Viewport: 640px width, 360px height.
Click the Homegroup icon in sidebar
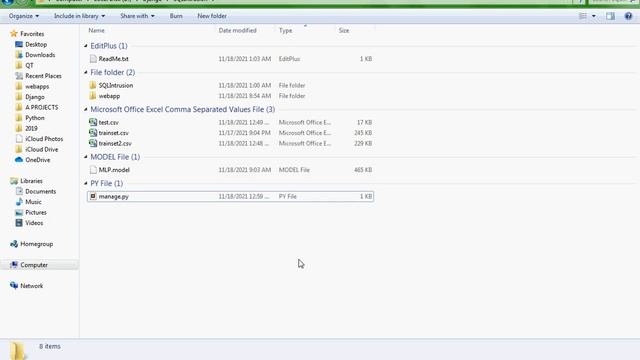[x=14, y=244]
